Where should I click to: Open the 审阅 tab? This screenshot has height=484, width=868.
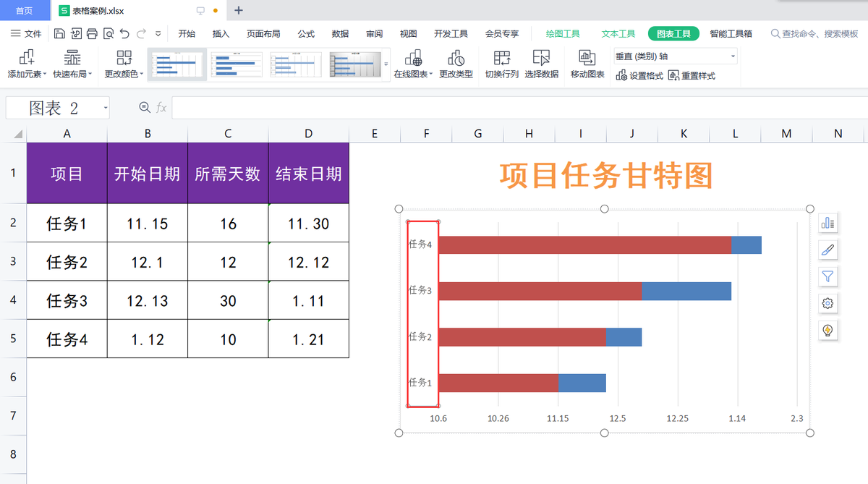[x=374, y=33]
